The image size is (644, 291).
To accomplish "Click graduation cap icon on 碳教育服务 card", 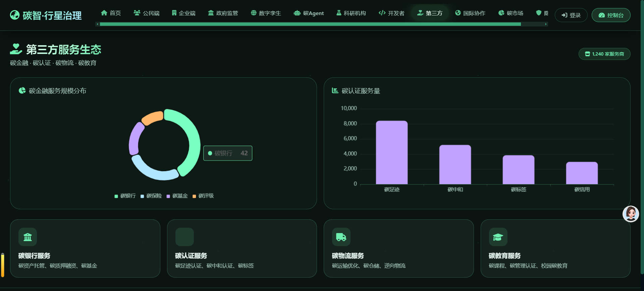I will [x=498, y=237].
